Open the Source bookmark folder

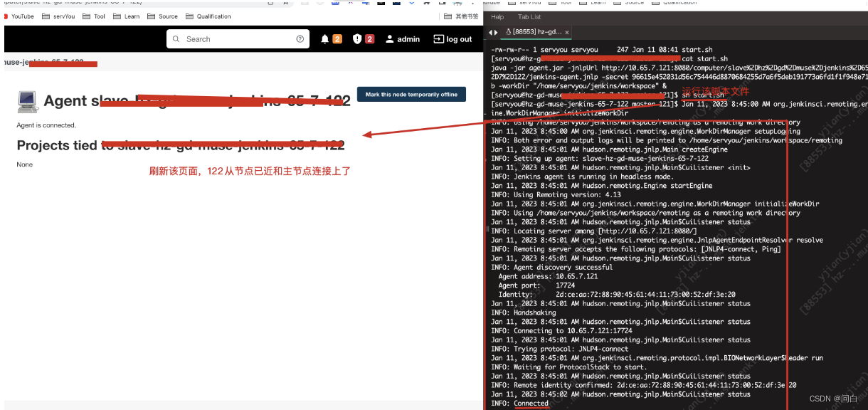tap(163, 16)
